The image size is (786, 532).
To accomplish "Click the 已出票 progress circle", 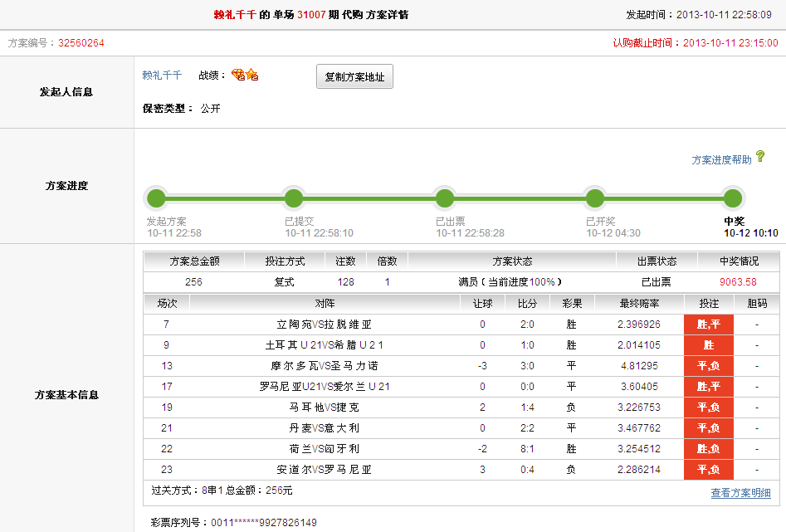I will tap(445, 198).
